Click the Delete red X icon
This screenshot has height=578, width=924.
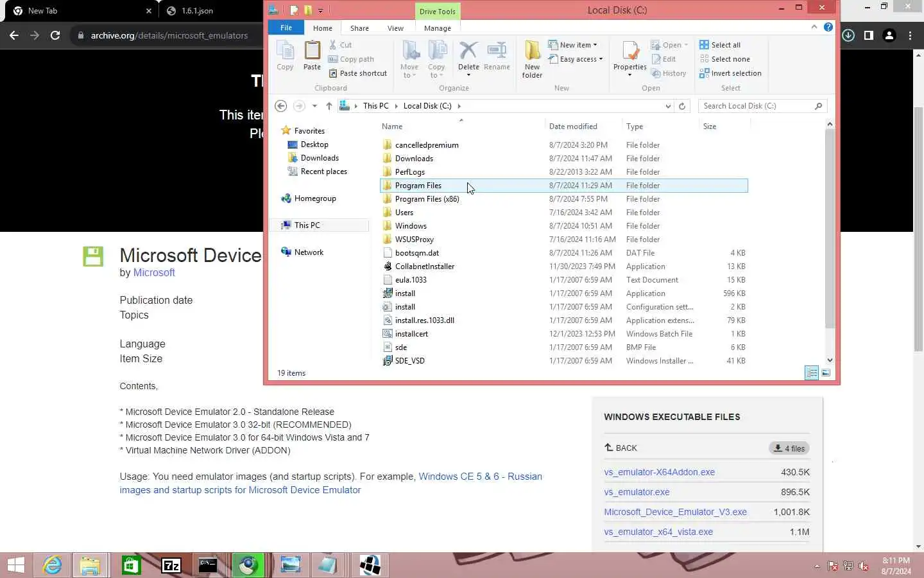tap(468, 51)
